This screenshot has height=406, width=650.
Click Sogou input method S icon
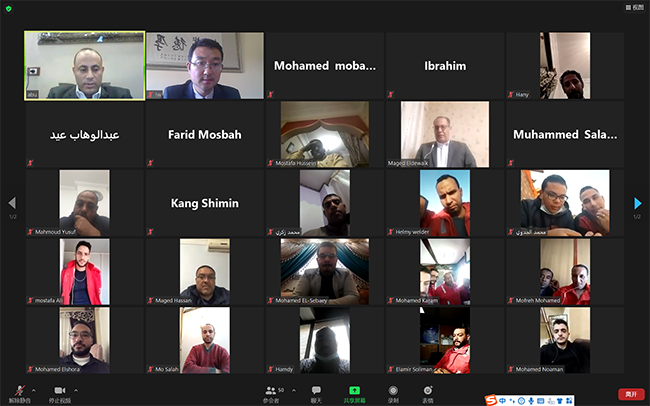(491, 400)
